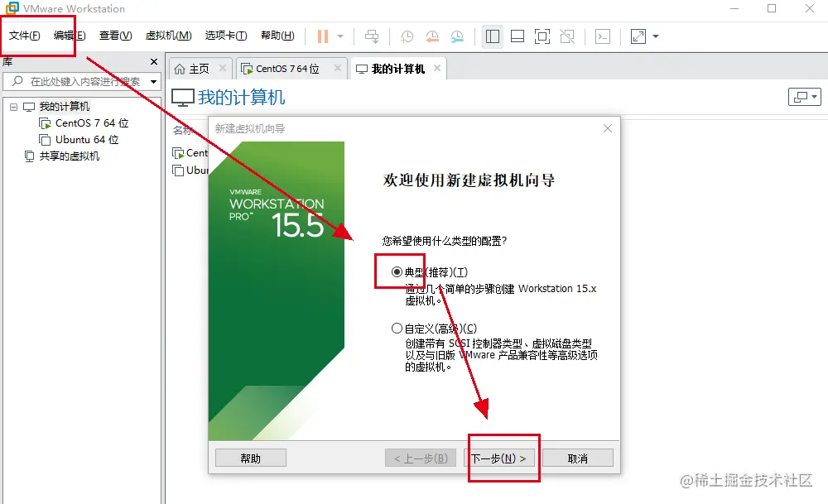Click the 帮助 button in wizard
The width and height of the screenshot is (828, 504).
coord(251,458)
